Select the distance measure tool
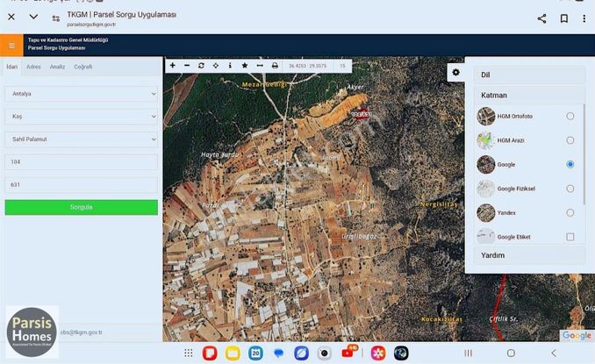The image size is (595, 364). click(x=260, y=66)
